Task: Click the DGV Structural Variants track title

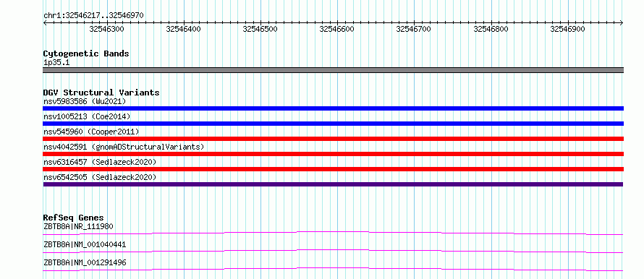Action: click(101, 93)
